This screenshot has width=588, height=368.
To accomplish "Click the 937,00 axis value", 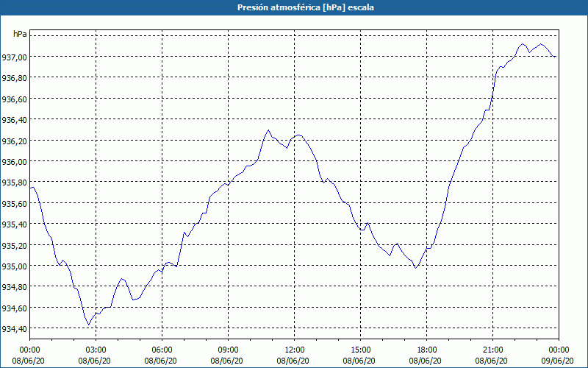I will coord(14,57).
